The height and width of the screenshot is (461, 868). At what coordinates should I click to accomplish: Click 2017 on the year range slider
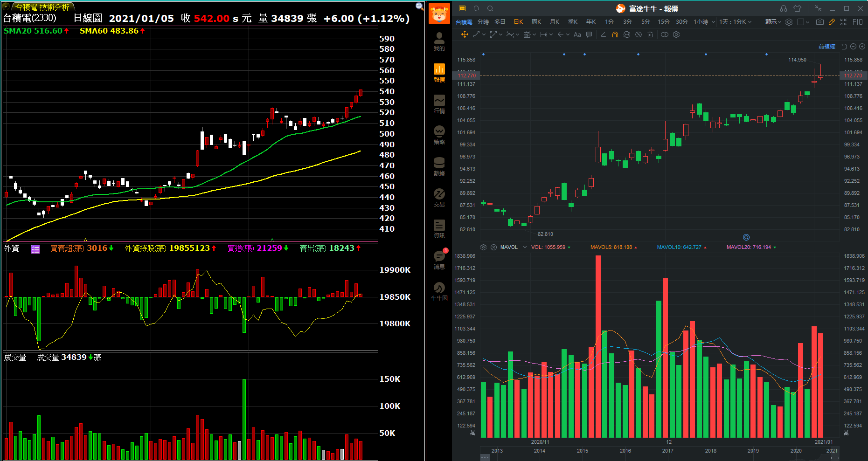click(x=668, y=451)
